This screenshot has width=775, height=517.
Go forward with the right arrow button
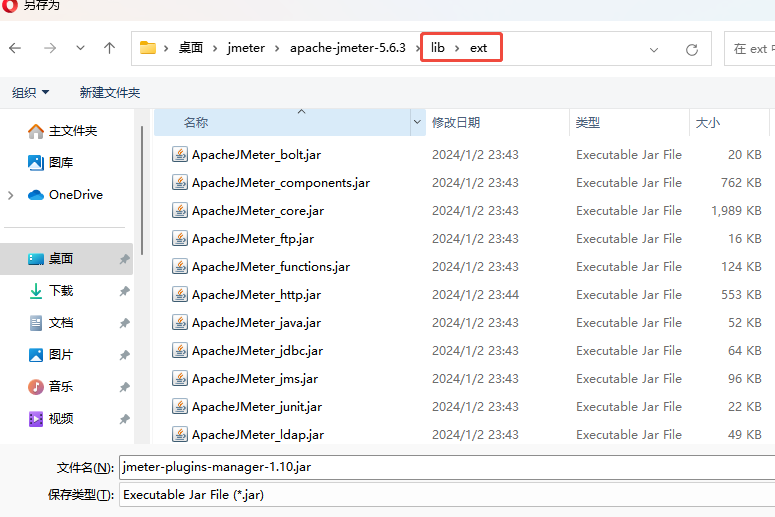pos(49,48)
